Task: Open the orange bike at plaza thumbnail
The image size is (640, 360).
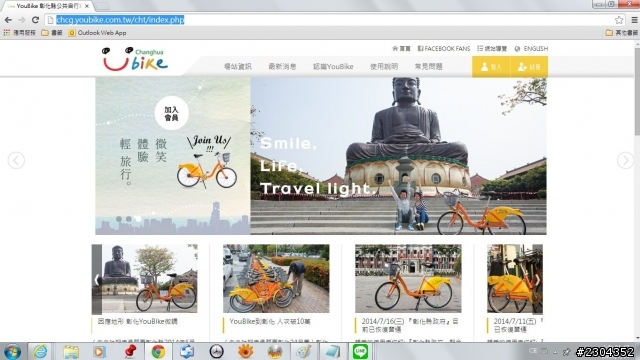Action: click(408, 278)
